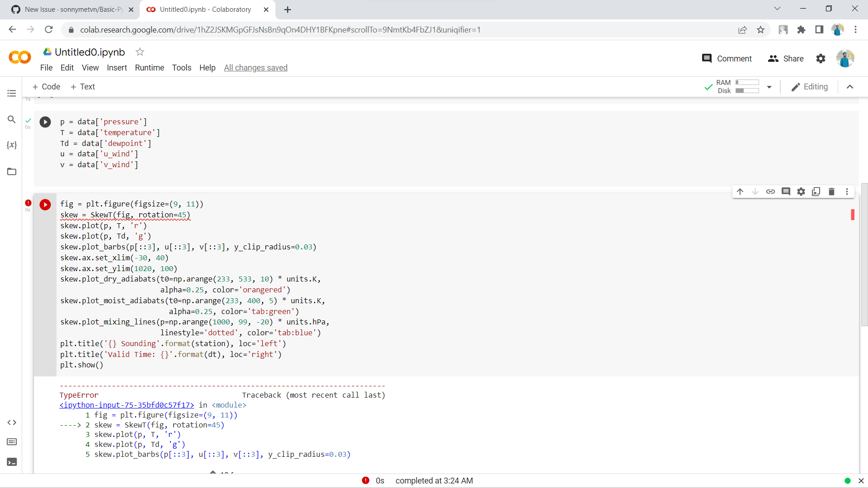The height and width of the screenshot is (488, 868).
Task: Open the table of contents sidebar icon
Action: pos(12,93)
